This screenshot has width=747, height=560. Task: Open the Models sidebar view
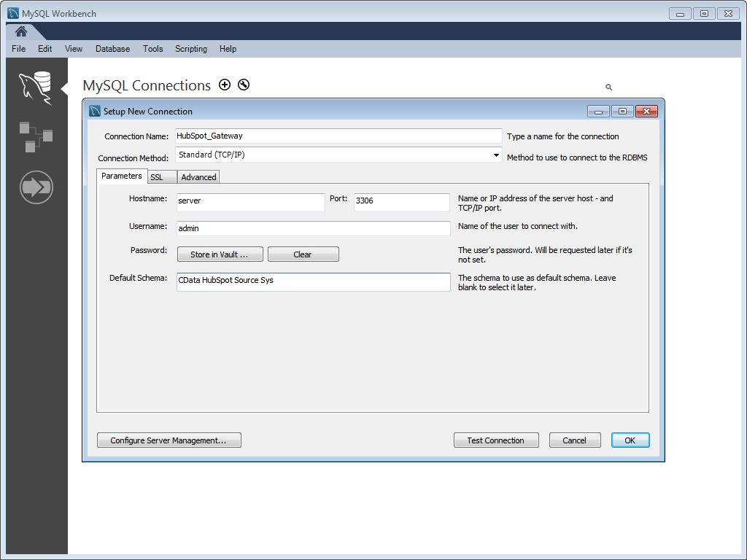pos(35,136)
